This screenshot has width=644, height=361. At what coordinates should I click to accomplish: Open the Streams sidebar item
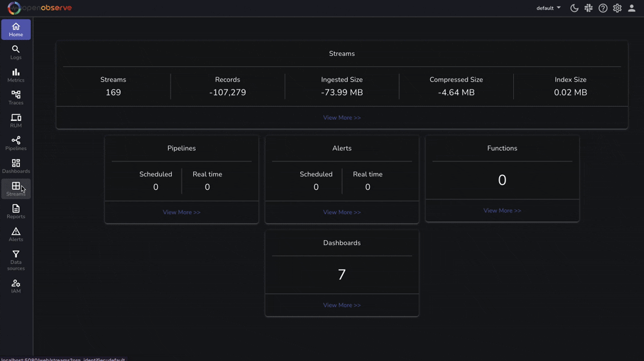[15, 189]
